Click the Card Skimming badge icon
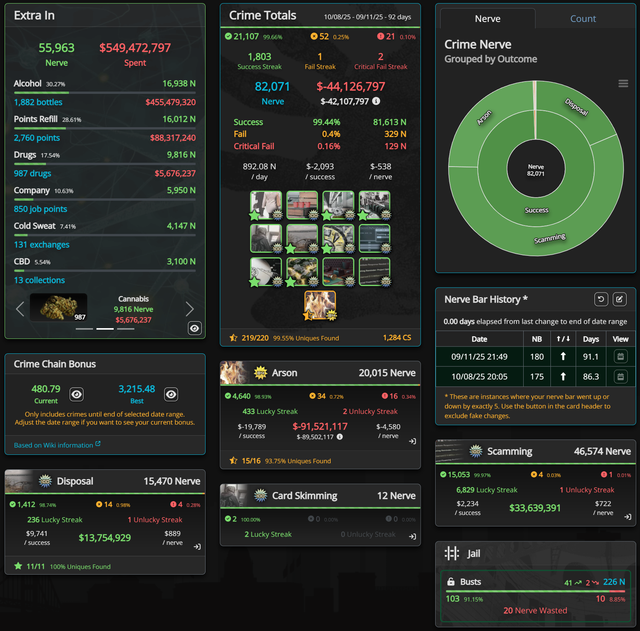The image size is (640, 631). click(x=260, y=495)
